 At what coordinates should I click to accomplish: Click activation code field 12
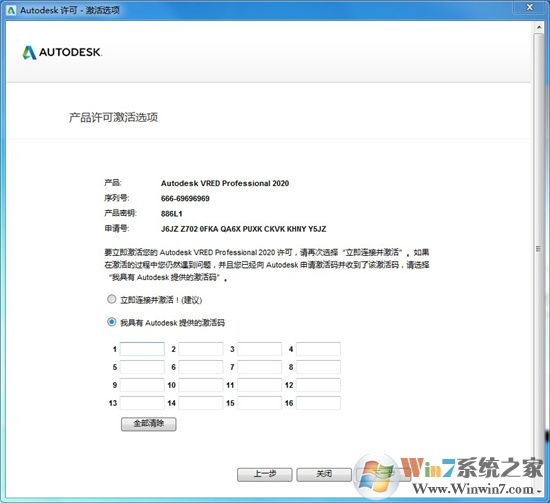318,385
